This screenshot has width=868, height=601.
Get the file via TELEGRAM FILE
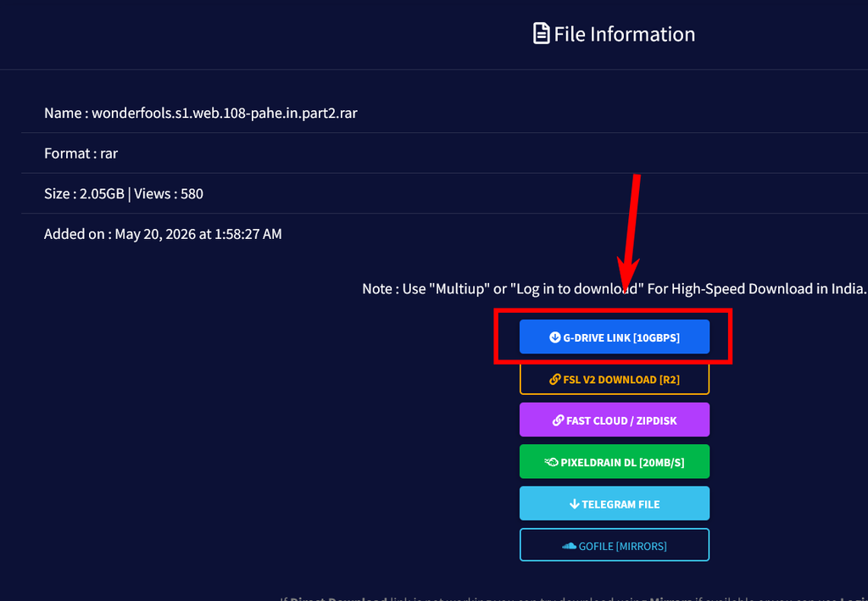click(x=614, y=504)
